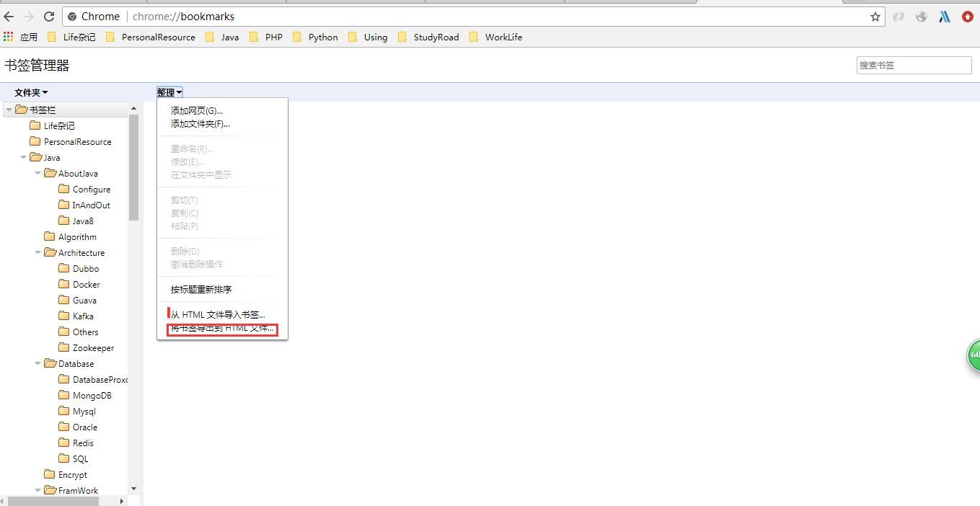Select Guava folder in the tree
The width and height of the screenshot is (980, 506).
[x=77, y=300]
